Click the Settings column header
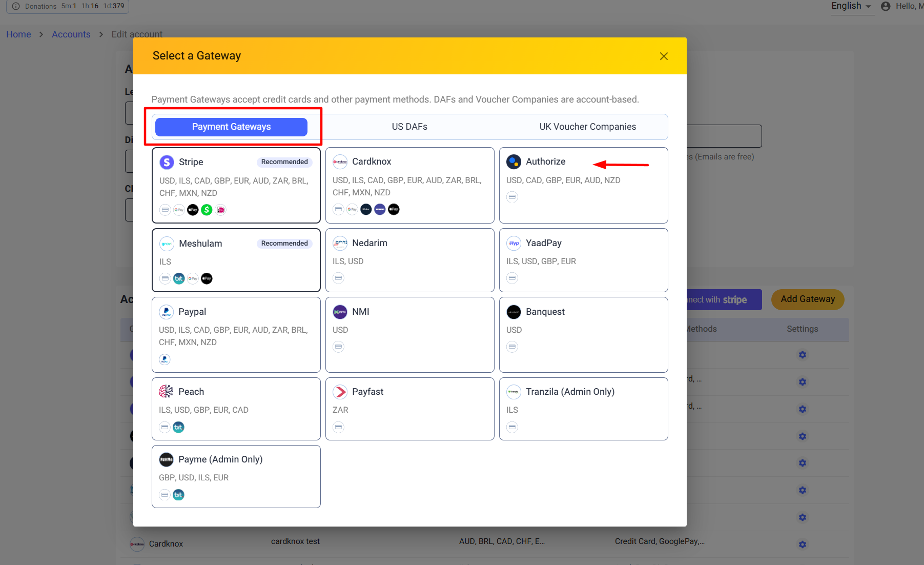This screenshot has height=565, width=924. tap(803, 329)
